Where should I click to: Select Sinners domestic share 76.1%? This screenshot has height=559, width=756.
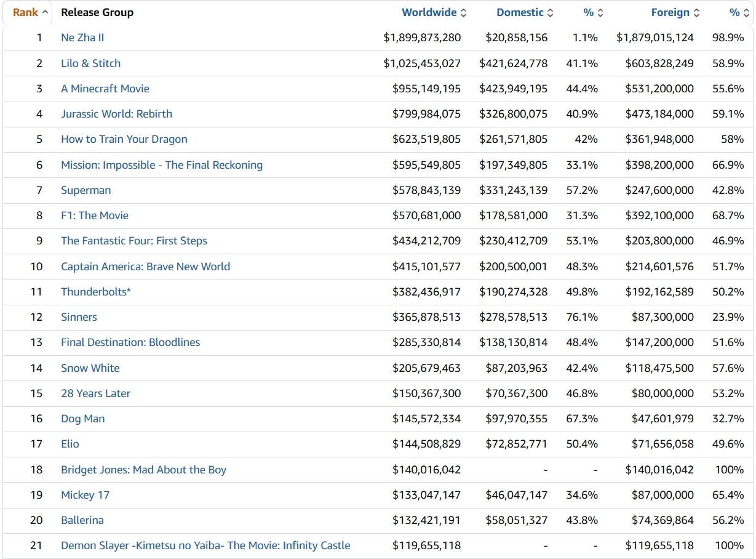pos(582,317)
